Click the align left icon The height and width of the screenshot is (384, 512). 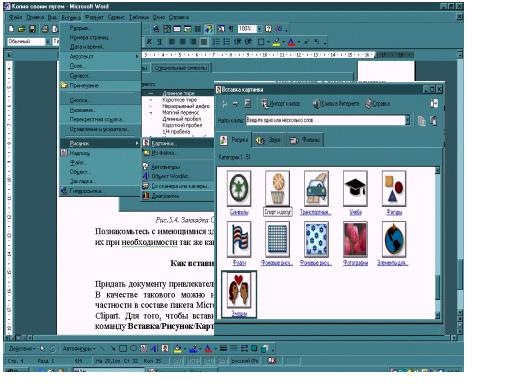(172, 42)
